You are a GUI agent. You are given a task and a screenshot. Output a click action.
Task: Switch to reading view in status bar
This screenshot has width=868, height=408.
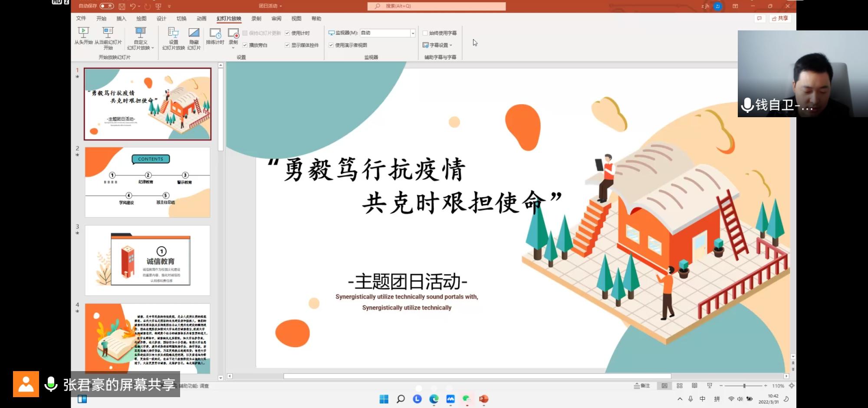point(694,385)
